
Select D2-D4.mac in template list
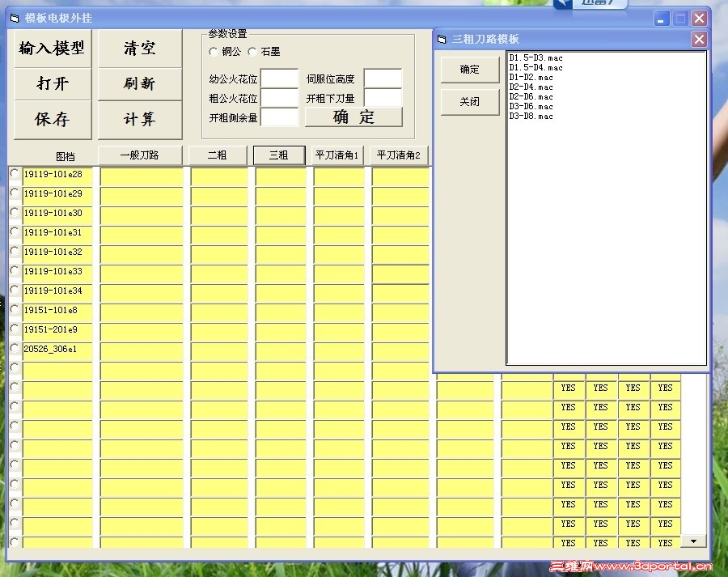click(531, 87)
